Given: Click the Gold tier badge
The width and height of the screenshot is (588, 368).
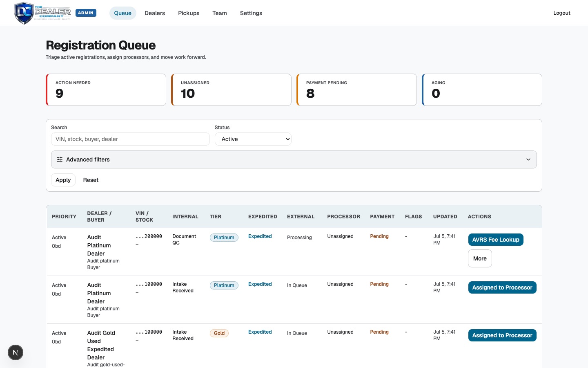Looking at the screenshot, I should [x=219, y=333].
